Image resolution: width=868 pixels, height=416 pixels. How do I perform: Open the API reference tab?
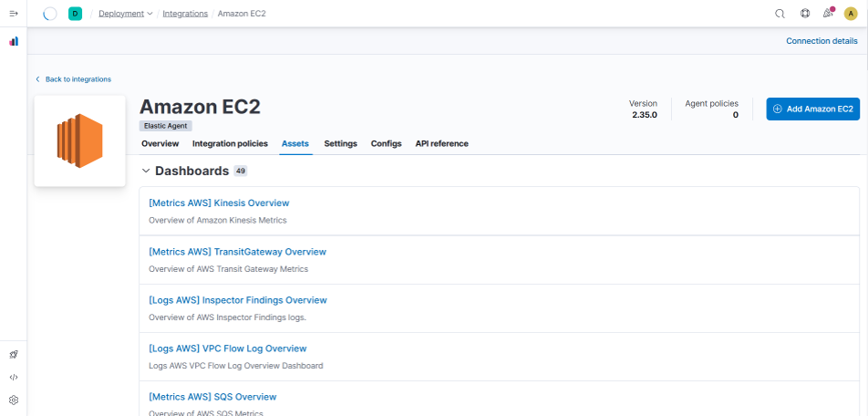pyautogui.click(x=441, y=144)
